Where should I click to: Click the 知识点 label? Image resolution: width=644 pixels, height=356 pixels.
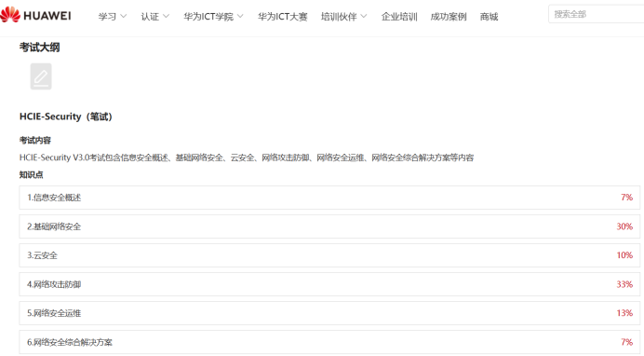32,174
